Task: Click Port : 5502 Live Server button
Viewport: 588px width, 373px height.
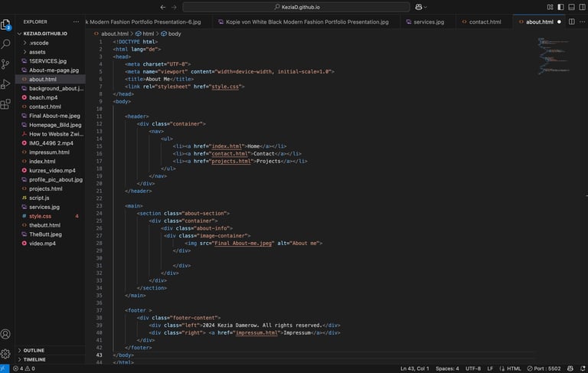Action: coord(544,368)
